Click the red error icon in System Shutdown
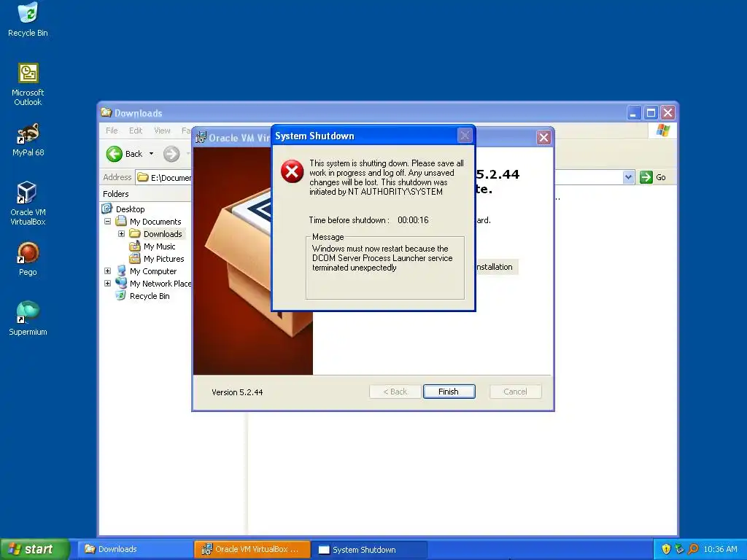 coord(292,171)
